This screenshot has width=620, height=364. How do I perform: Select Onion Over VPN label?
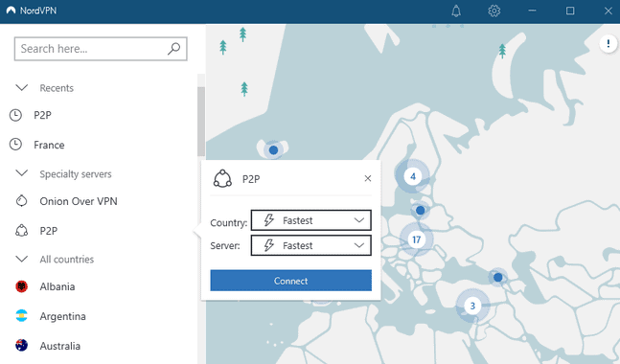[x=79, y=201]
